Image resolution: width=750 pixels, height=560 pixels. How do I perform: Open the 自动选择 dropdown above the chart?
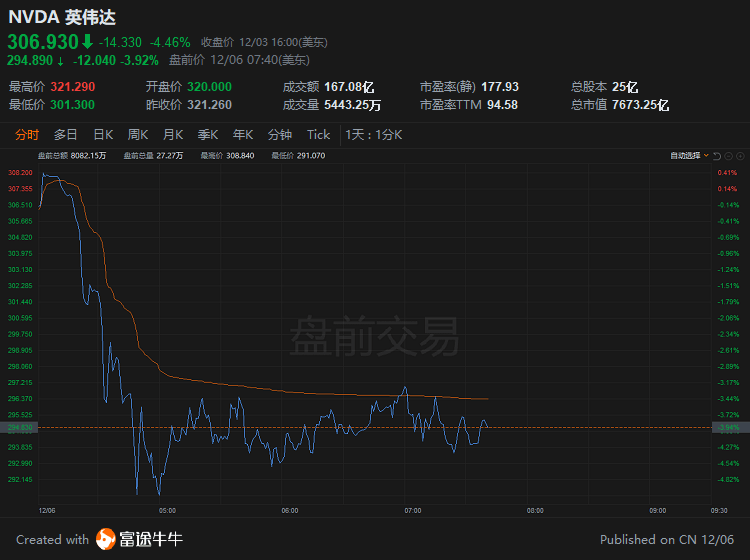[689, 155]
